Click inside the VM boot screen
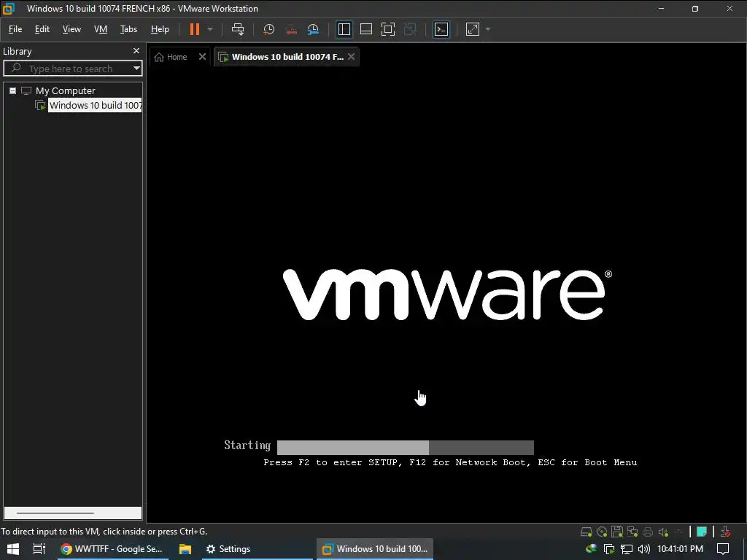Screen dimensions: 747x560 (x=446, y=295)
